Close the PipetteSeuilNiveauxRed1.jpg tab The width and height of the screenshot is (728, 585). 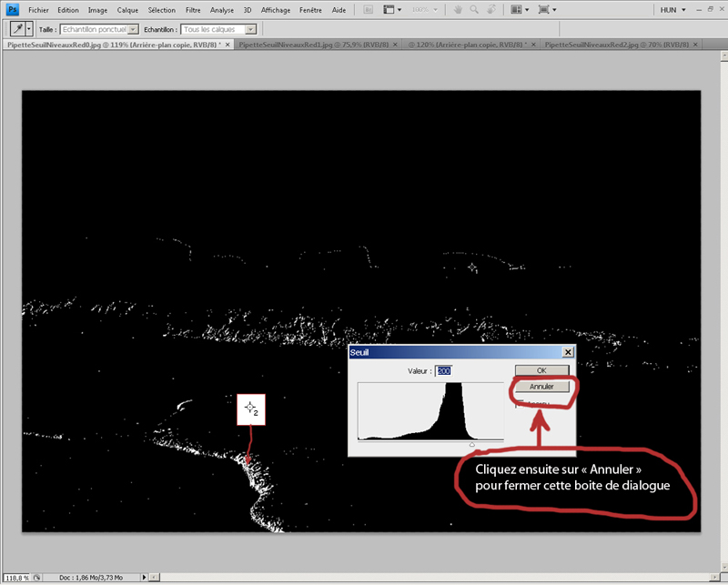(x=395, y=45)
